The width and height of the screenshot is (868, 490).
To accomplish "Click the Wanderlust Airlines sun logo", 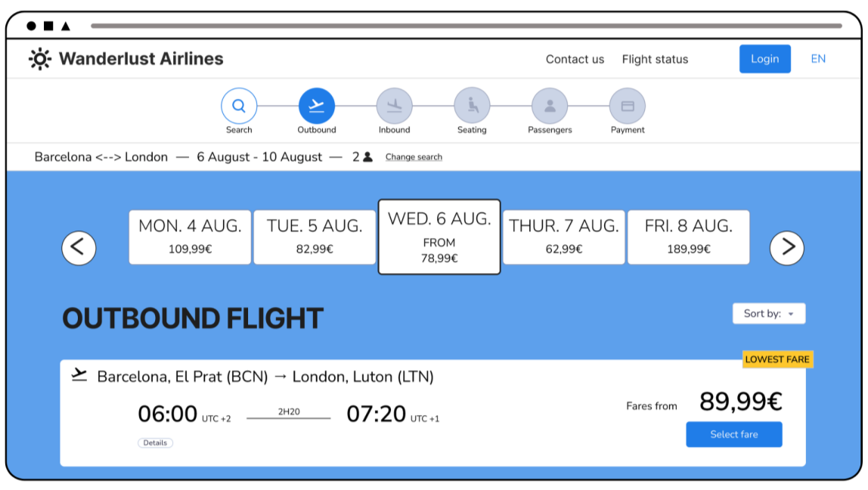I will click(40, 58).
